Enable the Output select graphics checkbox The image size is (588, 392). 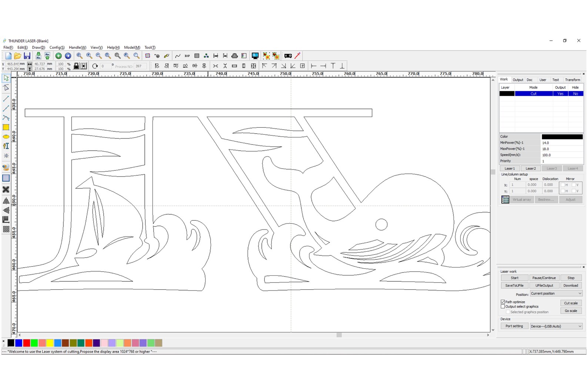(x=503, y=306)
